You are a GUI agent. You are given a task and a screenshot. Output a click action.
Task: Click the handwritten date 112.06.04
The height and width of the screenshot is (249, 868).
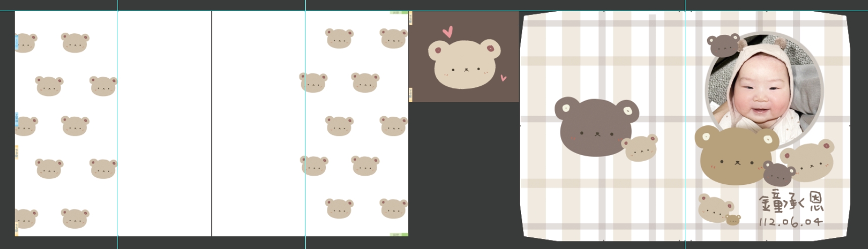[x=790, y=222]
